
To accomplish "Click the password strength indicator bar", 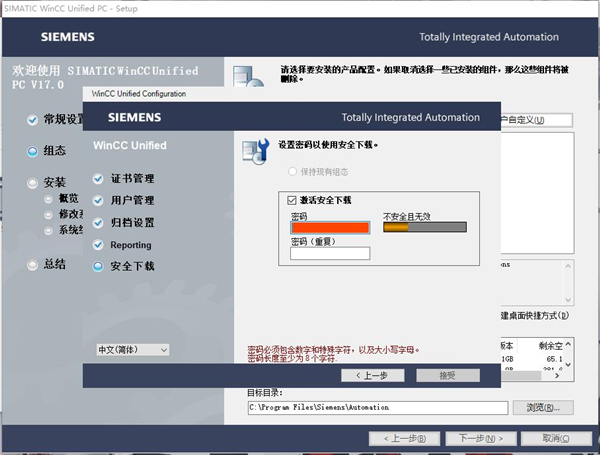I will 425,227.
